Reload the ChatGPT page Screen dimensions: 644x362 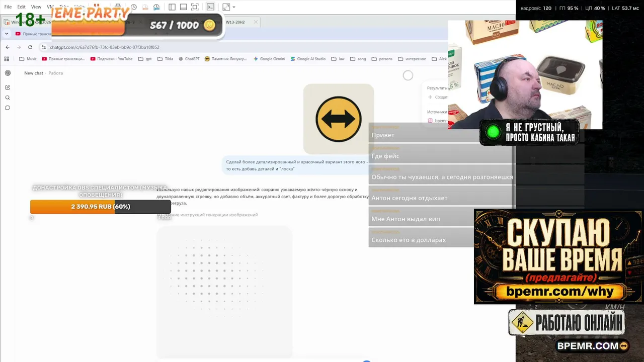(x=30, y=47)
